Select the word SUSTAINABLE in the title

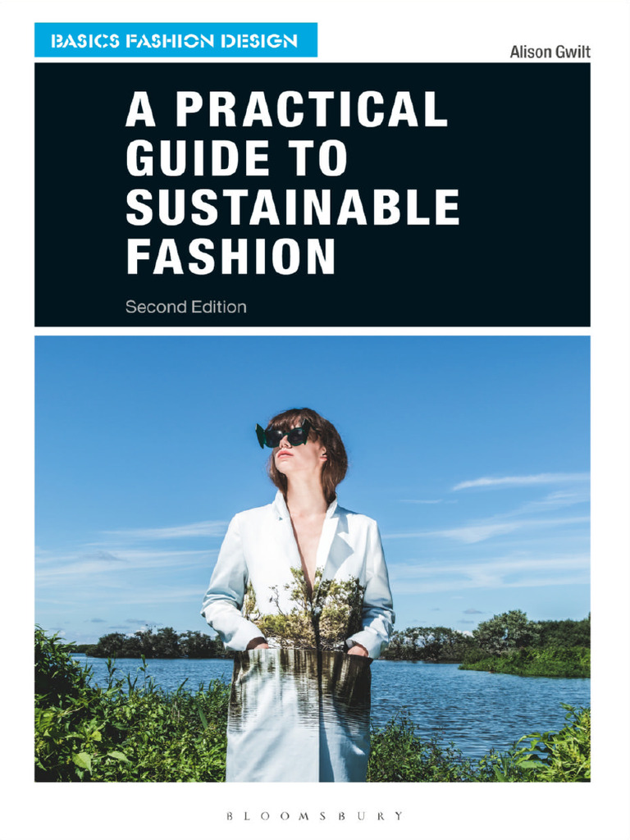293,207
